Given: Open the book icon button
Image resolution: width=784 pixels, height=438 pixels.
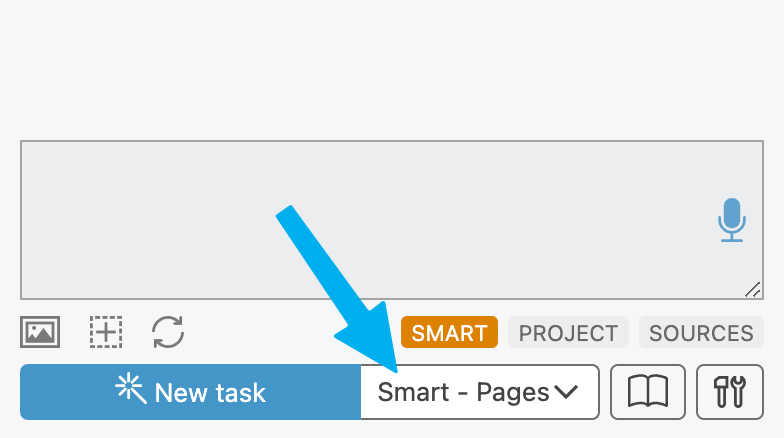Looking at the screenshot, I should click(x=648, y=392).
